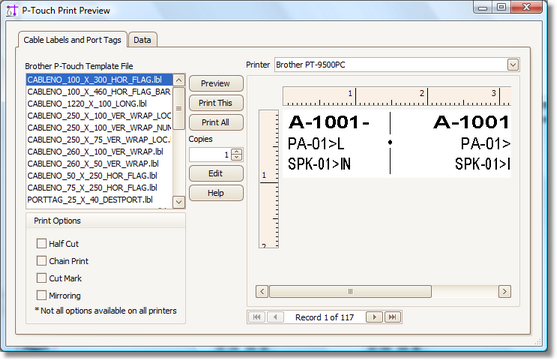Select PORTTAG_25_X_40_DESTPORT.lbl template
Image resolution: width=557 pixels, height=361 pixels.
tap(99, 200)
